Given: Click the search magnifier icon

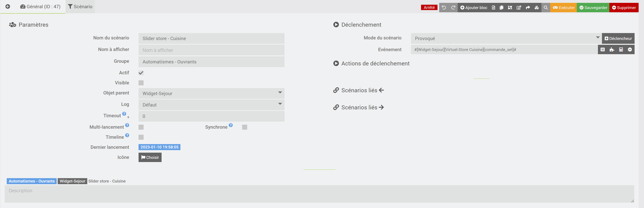Looking at the screenshot, I should tap(546, 8).
